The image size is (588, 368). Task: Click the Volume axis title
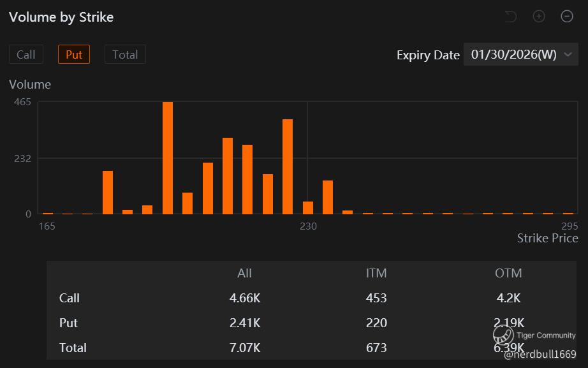point(30,84)
